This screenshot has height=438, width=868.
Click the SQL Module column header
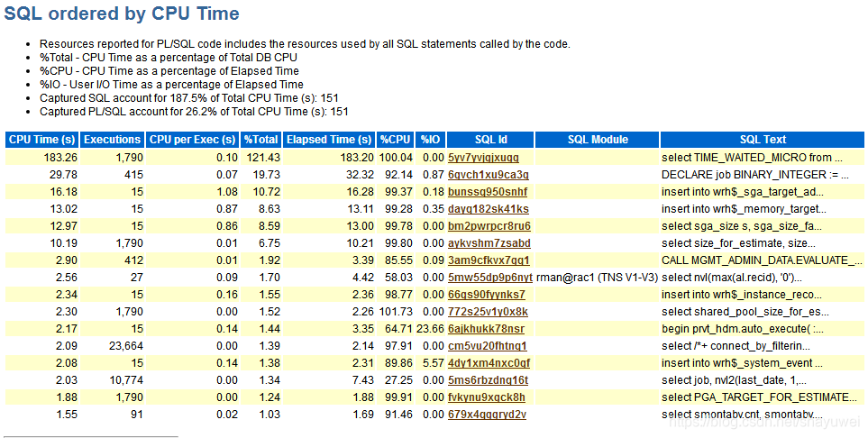[x=598, y=140]
